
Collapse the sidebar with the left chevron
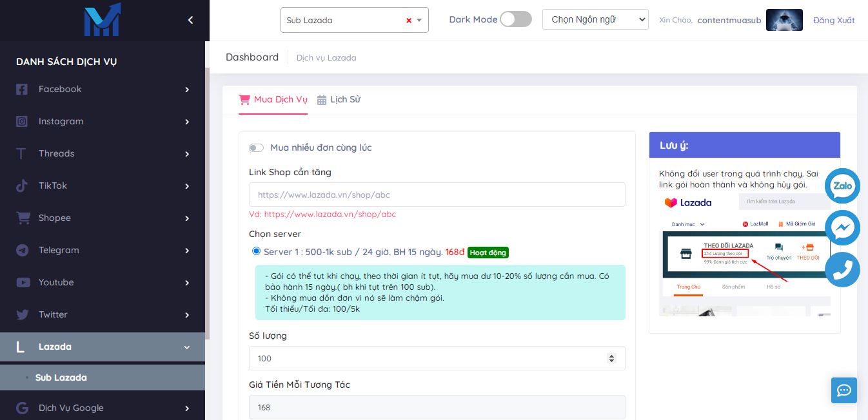point(190,21)
